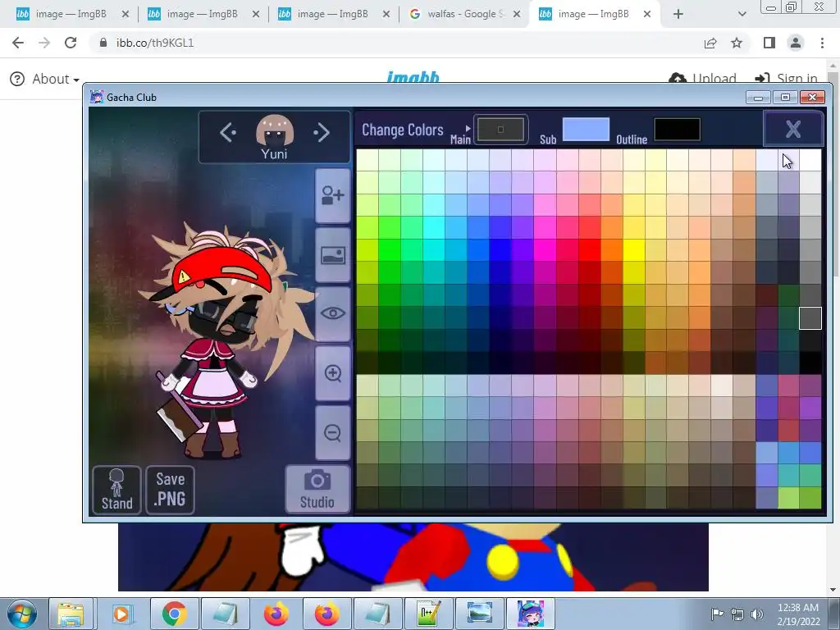Image resolution: width=840 pixels, height=630 pixels.
Task: Toggle the eye visibility icon
Action: tap(333, 313)
